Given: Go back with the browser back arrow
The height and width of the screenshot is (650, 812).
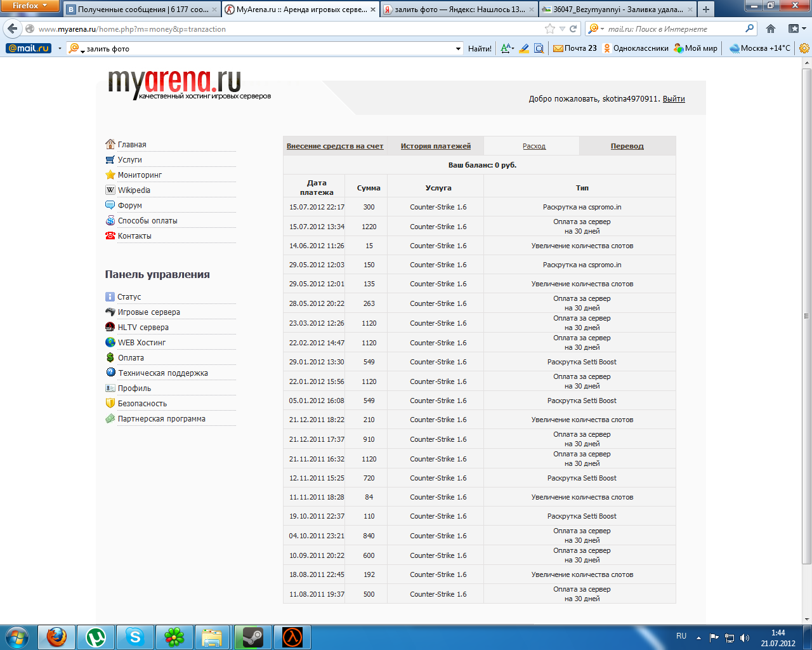Looking at the screenshot, I should tap(13, 29).
